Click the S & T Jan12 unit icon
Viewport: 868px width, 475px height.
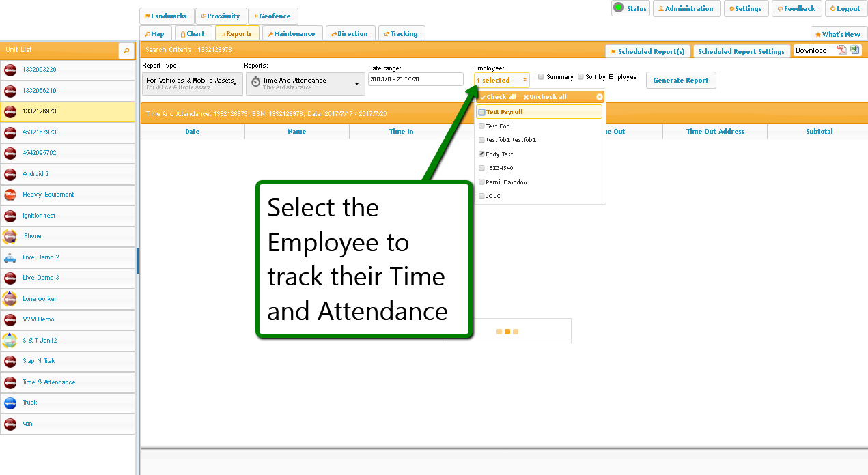point(10,341)
